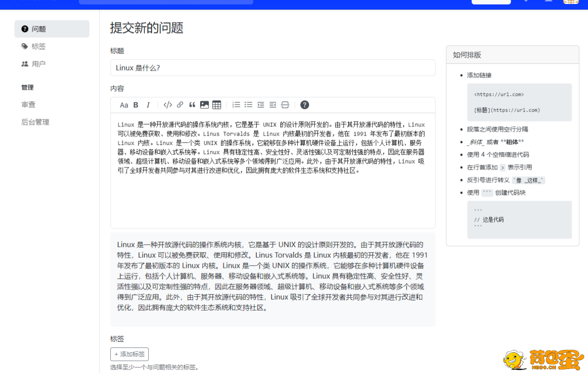Viewport: 588px width, 373px height.
Task: Click the '提交新的问题' page heading
Action: pos(146,28)
